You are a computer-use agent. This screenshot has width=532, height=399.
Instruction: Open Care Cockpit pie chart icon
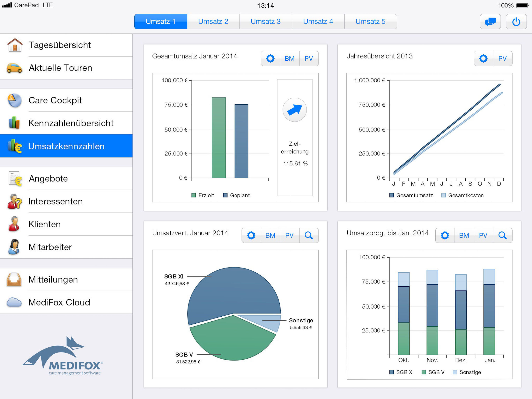point(14,100)
